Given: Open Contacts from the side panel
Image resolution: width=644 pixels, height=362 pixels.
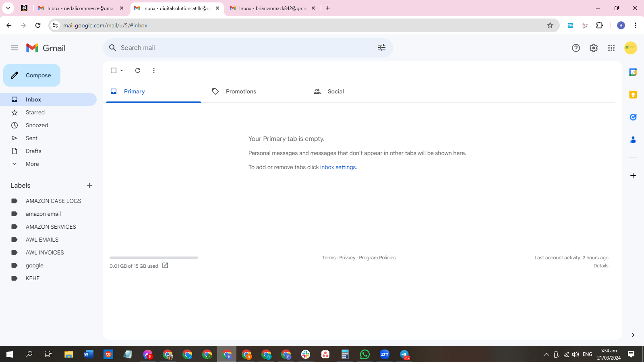Looking at the screenshot, I should coord(633,140).
